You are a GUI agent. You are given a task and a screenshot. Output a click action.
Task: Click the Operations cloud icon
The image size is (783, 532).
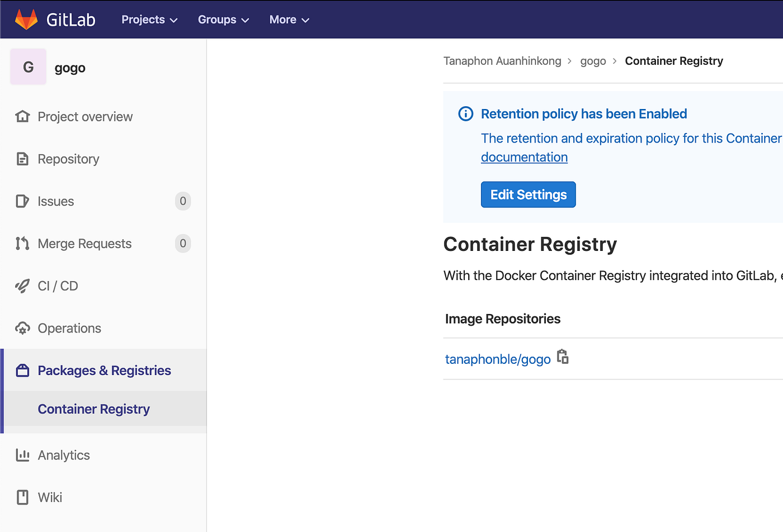click(21, 328)
